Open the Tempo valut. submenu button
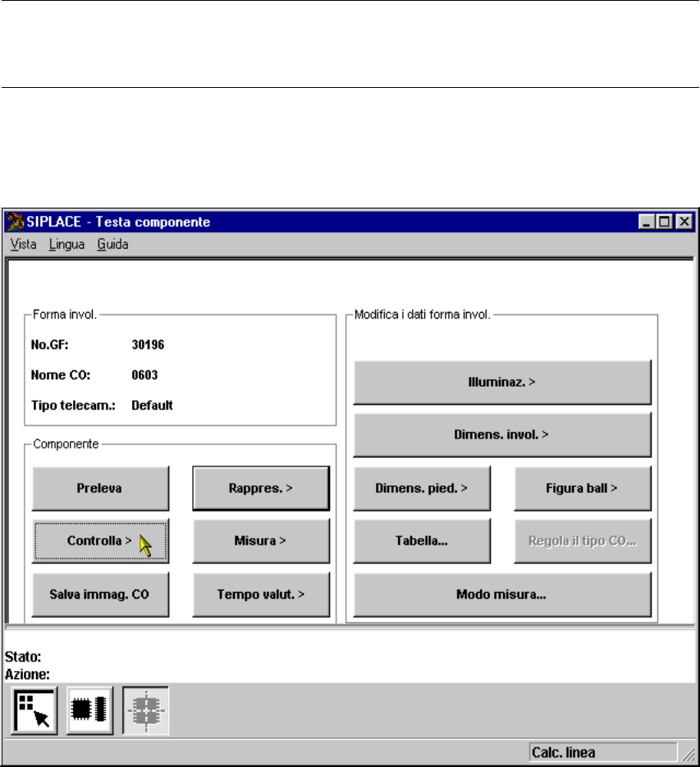Viewport: 700px width, 767px height. (261, 595)
